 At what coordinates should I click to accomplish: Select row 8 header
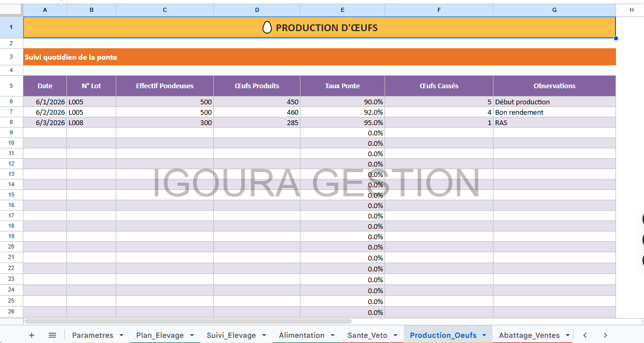[x=11, y=122]
